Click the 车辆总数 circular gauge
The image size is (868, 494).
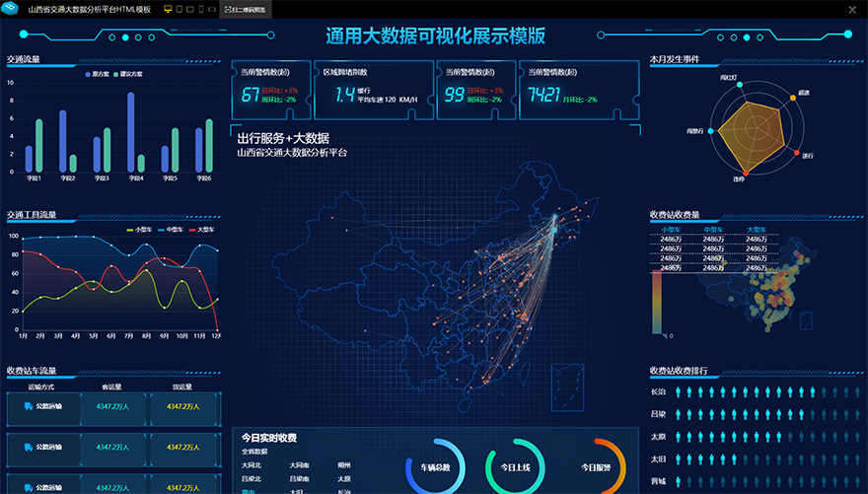(435, 466)
